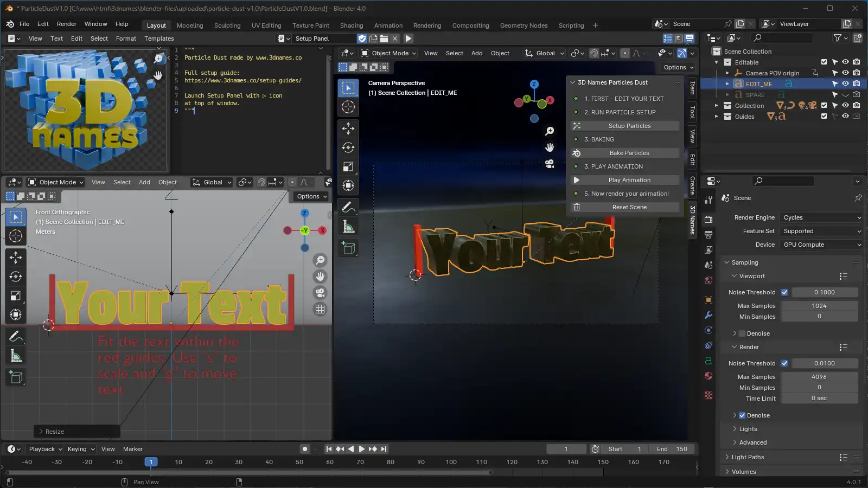The width and height of the screenshot is (868, 488).
Task: Click the Run Script play icon
Action: coord(409,38)
